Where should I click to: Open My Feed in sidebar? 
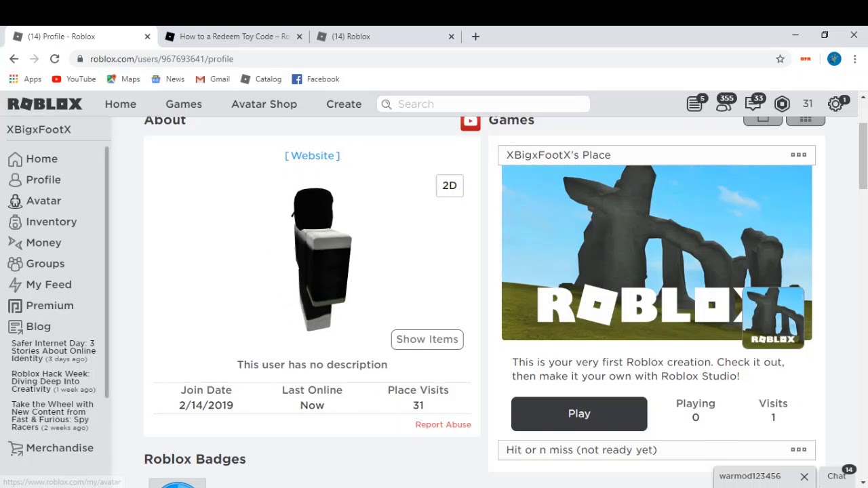[39, 285]
